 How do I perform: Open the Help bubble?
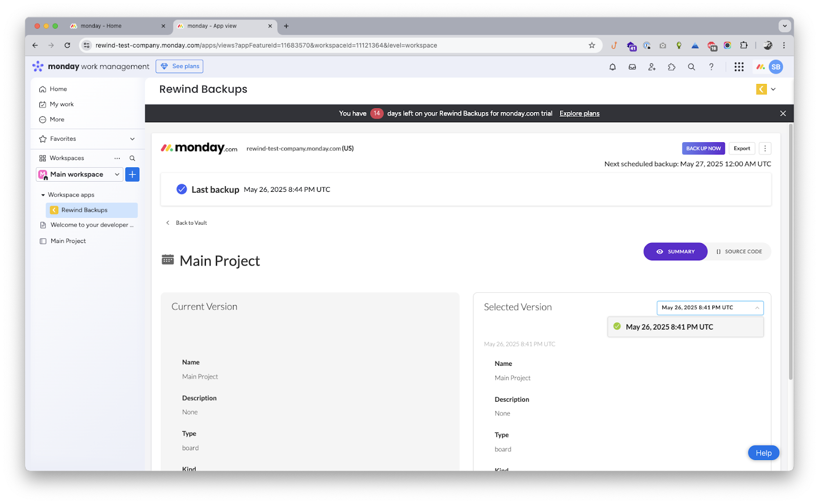pos(763,453)
